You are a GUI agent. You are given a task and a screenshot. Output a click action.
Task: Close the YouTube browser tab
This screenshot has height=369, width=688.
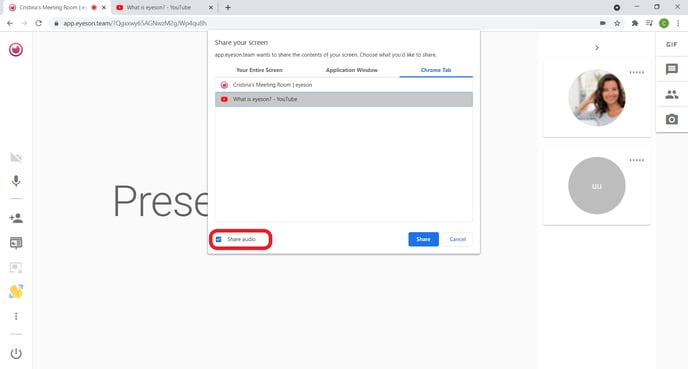pos(211,7)
